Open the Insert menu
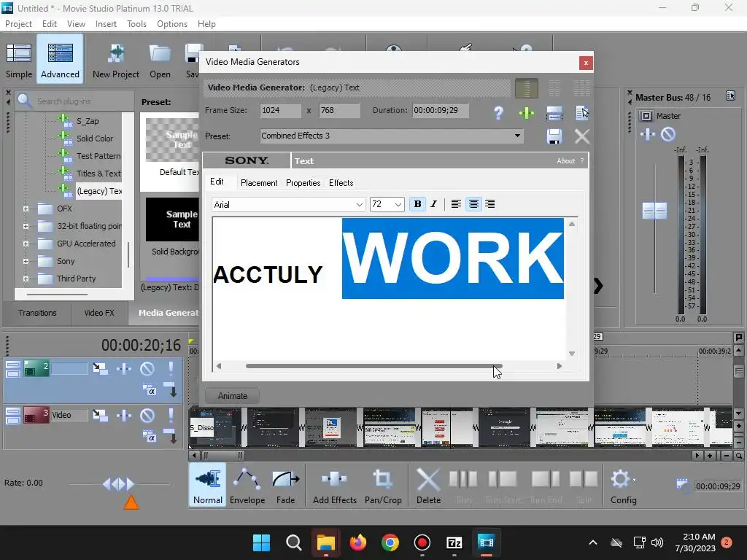Screen dimensions: 747x560 [106, 24]
